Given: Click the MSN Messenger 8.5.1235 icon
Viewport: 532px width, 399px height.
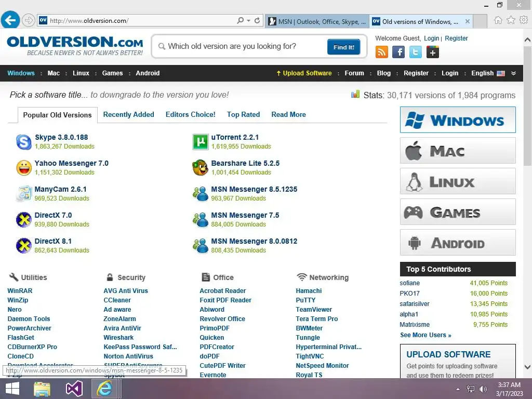Looking at the screenshot, I should tap(201, 194).
